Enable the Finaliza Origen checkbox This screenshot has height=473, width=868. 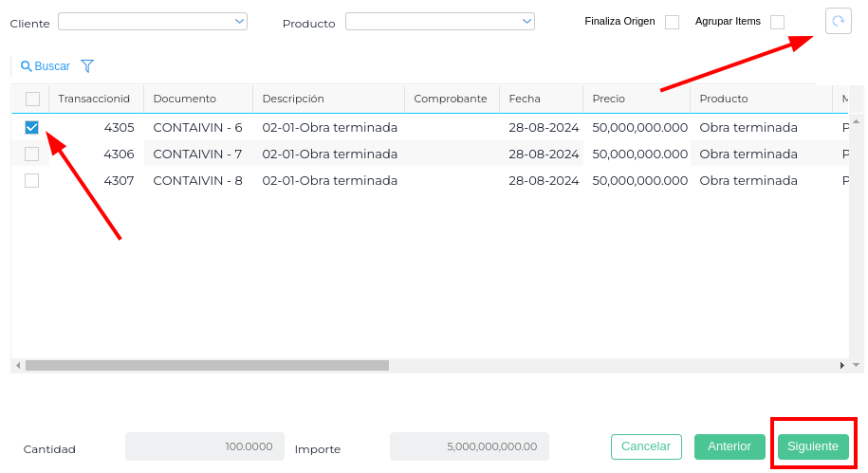[x=672, y=22]
